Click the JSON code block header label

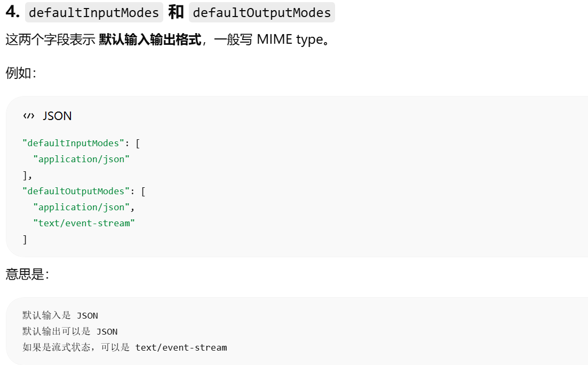(57, 116)
